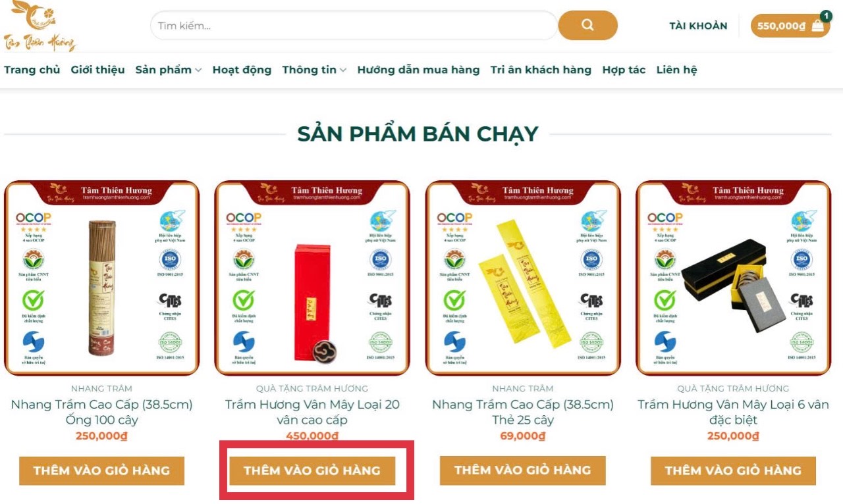843x504 pixels.
Task: Focus the Tìm kiếm search field
Action: click(x=354, y=26)
